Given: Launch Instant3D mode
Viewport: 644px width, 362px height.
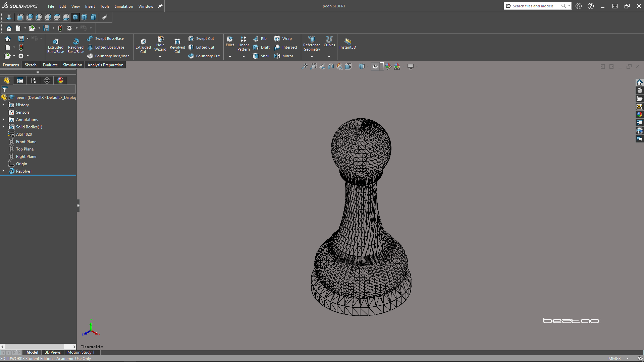Looking at the screenshot, I should [x=347, y=43].
